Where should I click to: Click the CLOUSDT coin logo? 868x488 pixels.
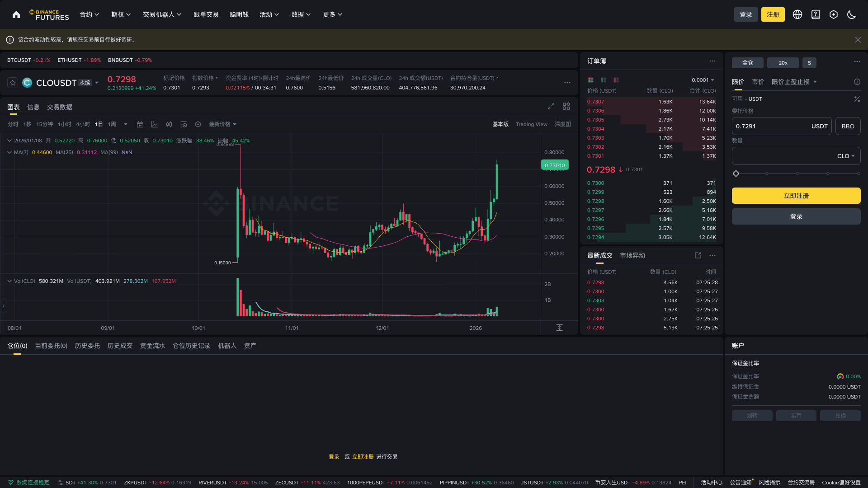pos(27,83)
